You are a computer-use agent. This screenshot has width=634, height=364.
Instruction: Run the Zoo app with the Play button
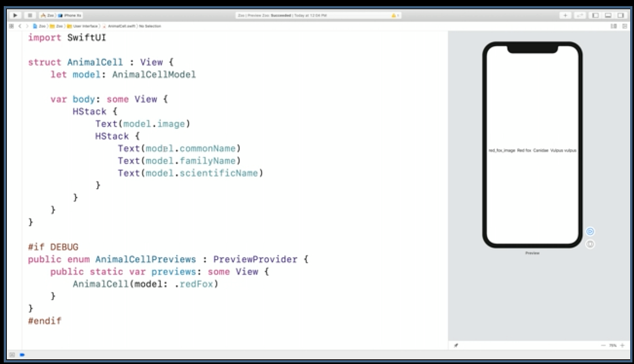click(15, 15)
